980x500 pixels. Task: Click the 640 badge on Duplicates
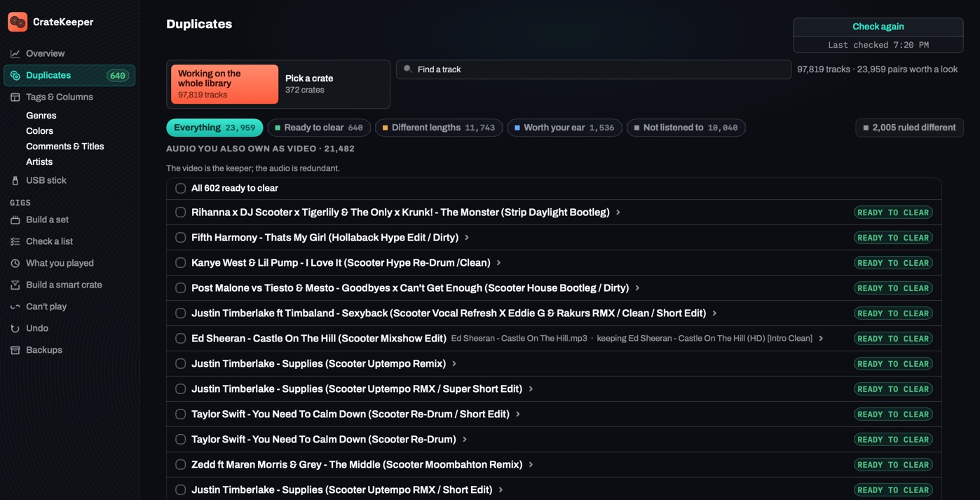(x=118, y=76)
